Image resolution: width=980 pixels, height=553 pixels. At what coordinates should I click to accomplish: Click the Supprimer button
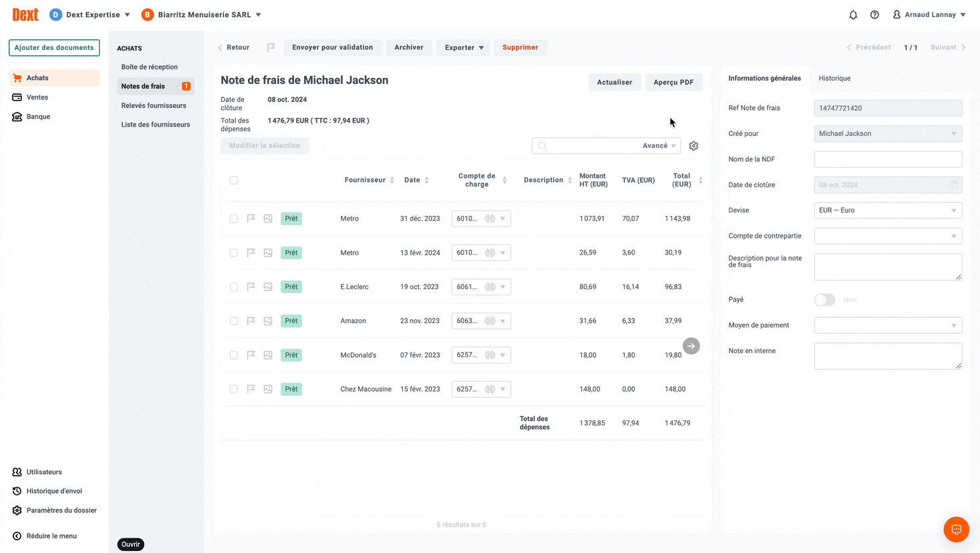click(520, 47)
